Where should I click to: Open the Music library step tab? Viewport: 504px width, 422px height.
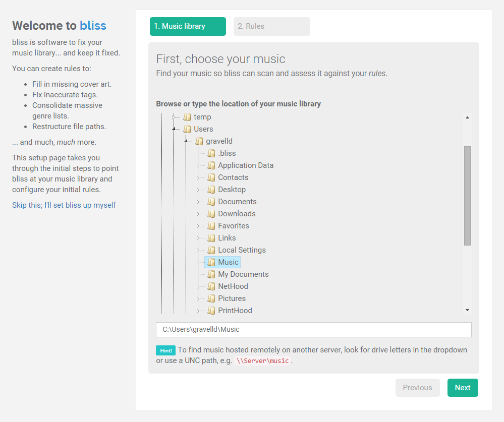(188, 26)
